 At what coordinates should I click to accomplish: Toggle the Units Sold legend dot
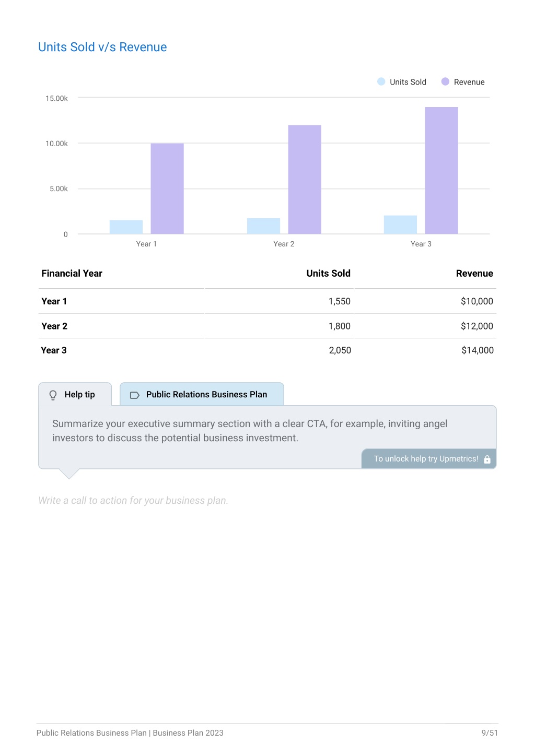tap(381, 81)
